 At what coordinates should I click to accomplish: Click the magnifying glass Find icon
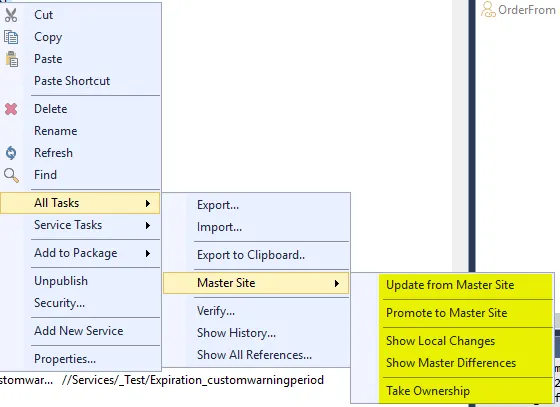11,175
